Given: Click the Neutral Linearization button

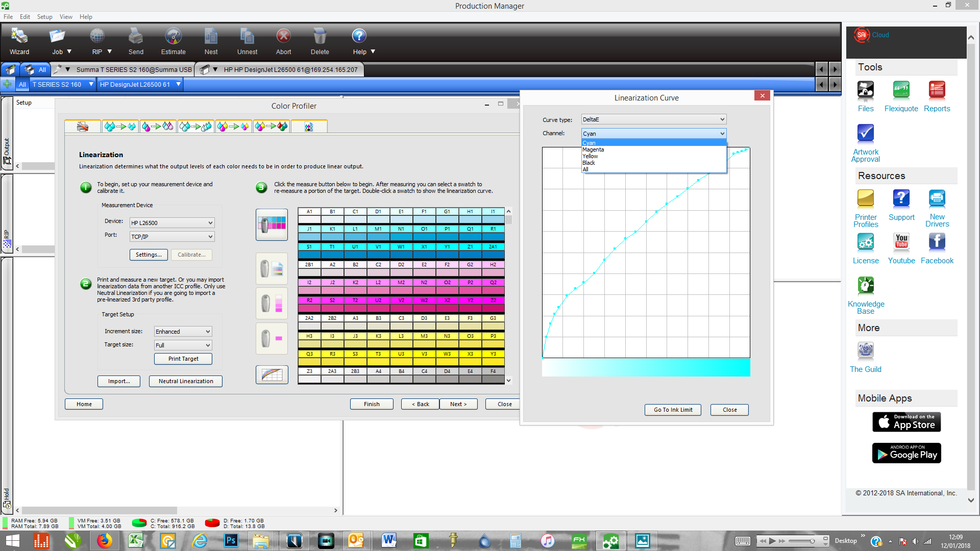Looking at the screenshot, I should 186,381.
